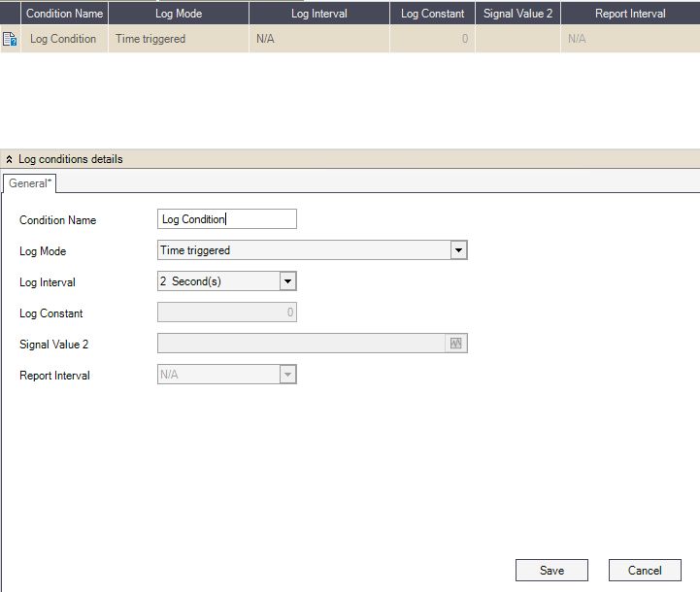
Task: Sort by the Condition Name column header
Action: point(64,14)
